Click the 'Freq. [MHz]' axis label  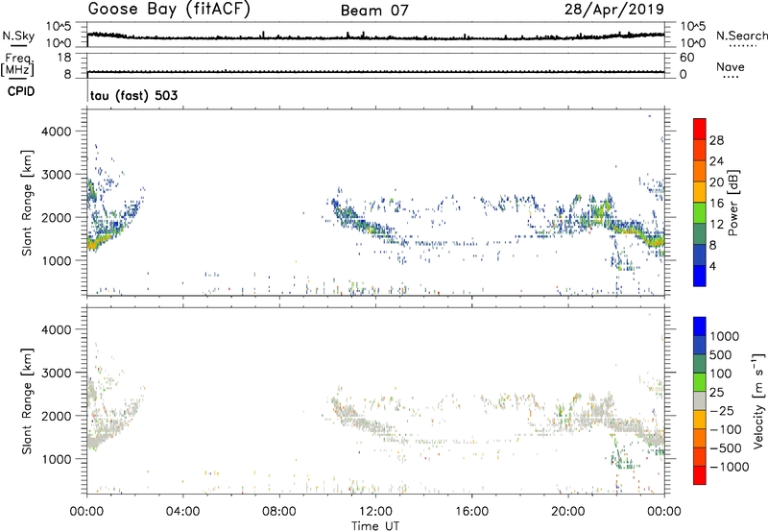(x=17, y=64)
